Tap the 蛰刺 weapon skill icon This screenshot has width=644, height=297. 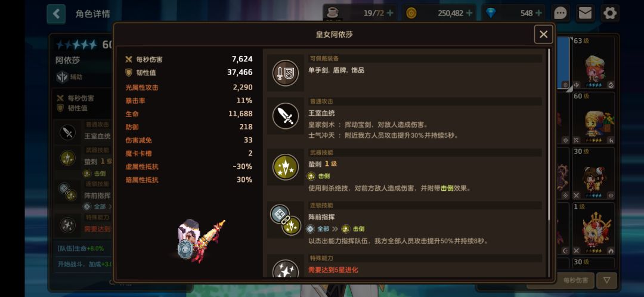coord(286,167)
